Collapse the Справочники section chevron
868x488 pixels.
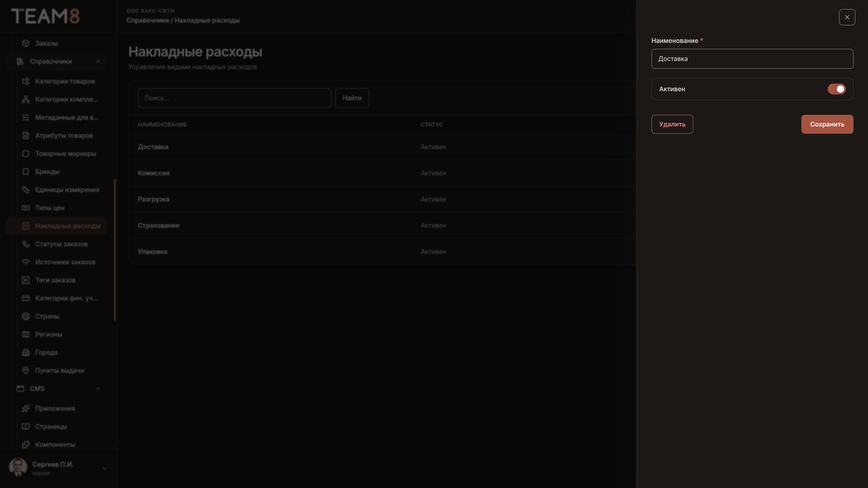pos(98,61)
